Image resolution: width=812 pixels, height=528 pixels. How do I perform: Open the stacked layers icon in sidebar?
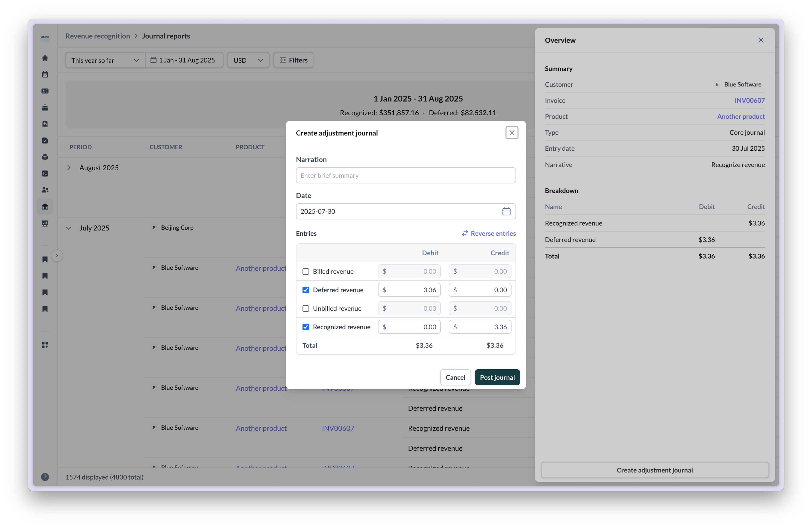pyautogui.click(x=45, y=107)
